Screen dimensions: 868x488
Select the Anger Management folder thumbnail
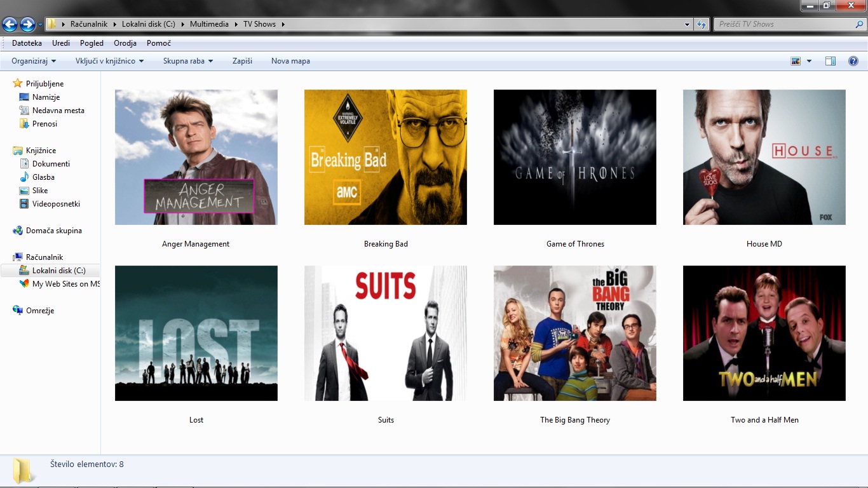(196, 157)
